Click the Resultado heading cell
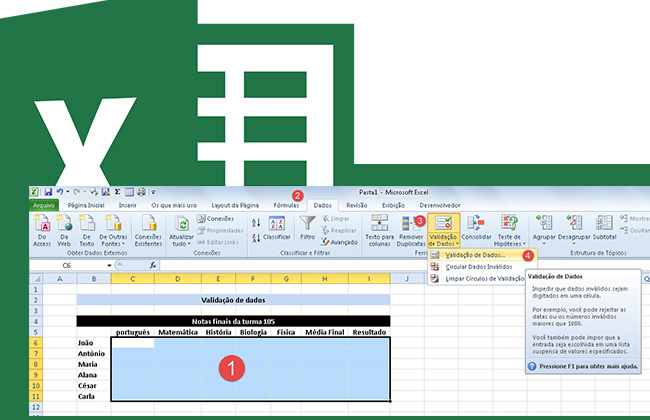The height and width of the screenshot is (420, 650). (x=369, y=332)
